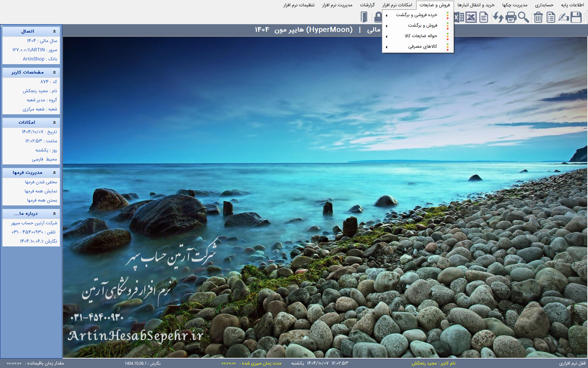588x368 pixels.
Task: Click the Save floppy disk icon
Action: (x=576, y=17)
